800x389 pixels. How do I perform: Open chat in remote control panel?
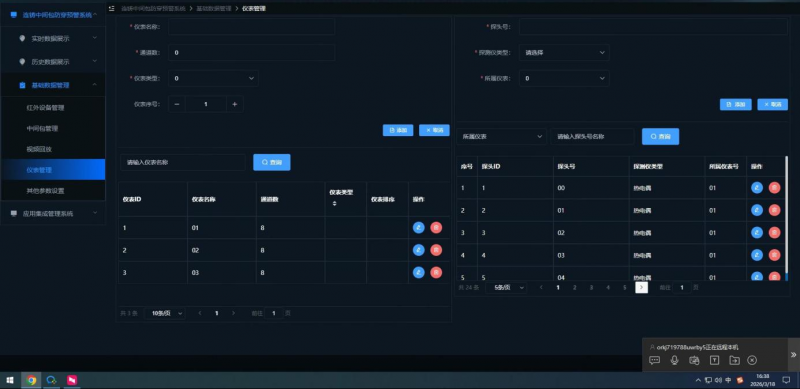(x=655, y=360)
